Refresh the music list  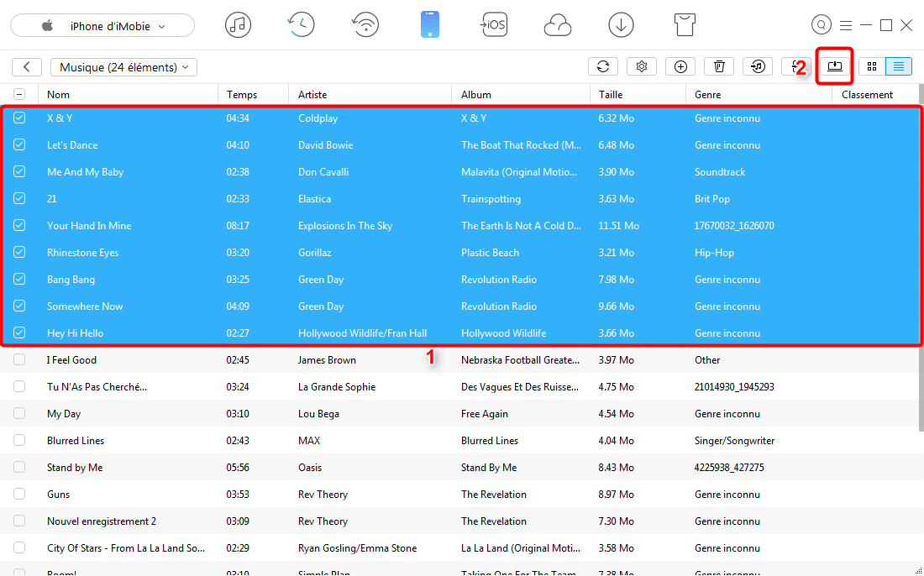pos(603,66)
